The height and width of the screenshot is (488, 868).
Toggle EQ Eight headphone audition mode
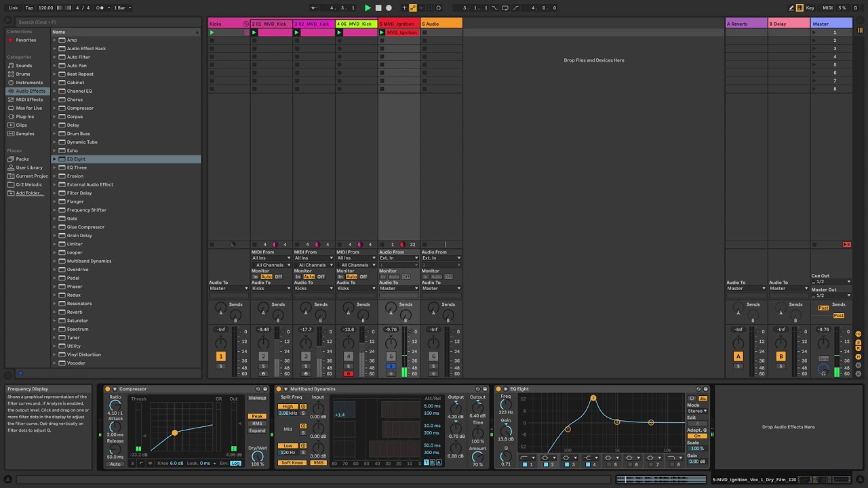click(692, 399)
